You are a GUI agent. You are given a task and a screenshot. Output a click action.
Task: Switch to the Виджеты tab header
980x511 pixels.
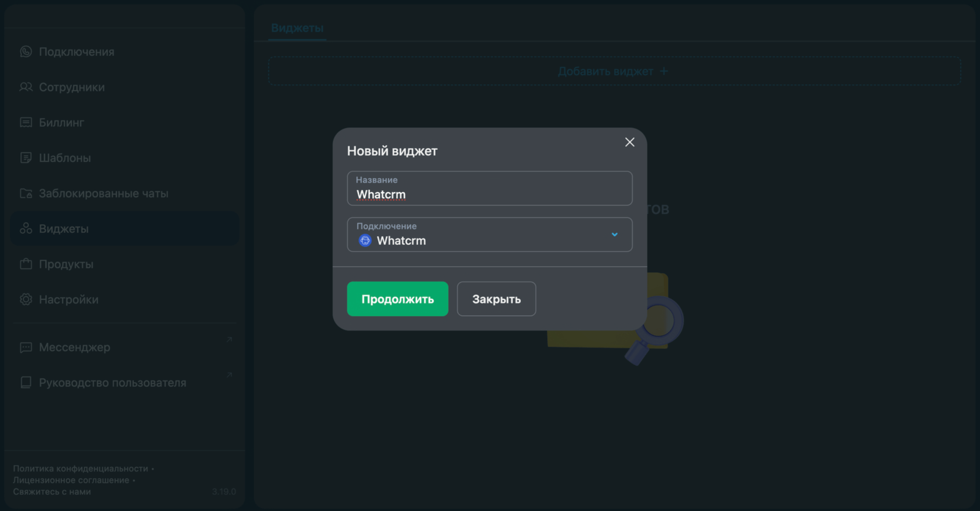tap(297, 28)
